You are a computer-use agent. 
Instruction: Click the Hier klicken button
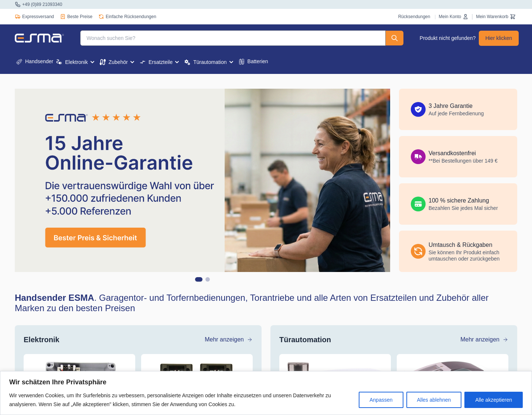tap(499, 38)
